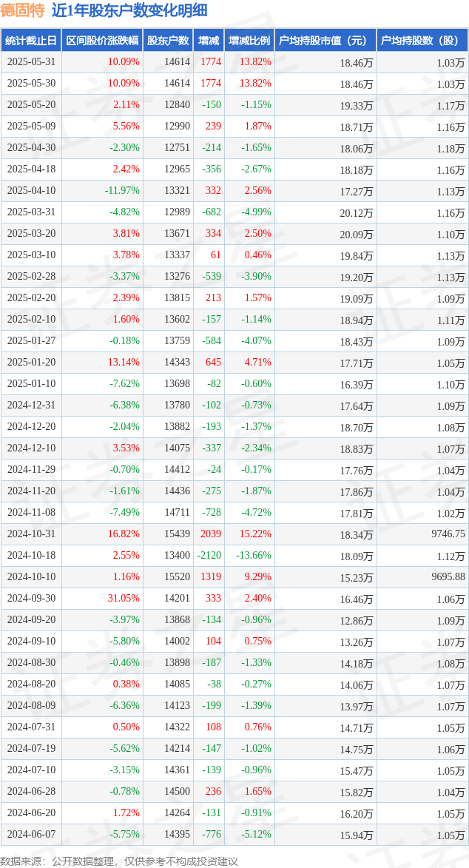This screenshot has width=469, height=868.
Task: Click the 统计截止日 column header
Action: [31, 41]
